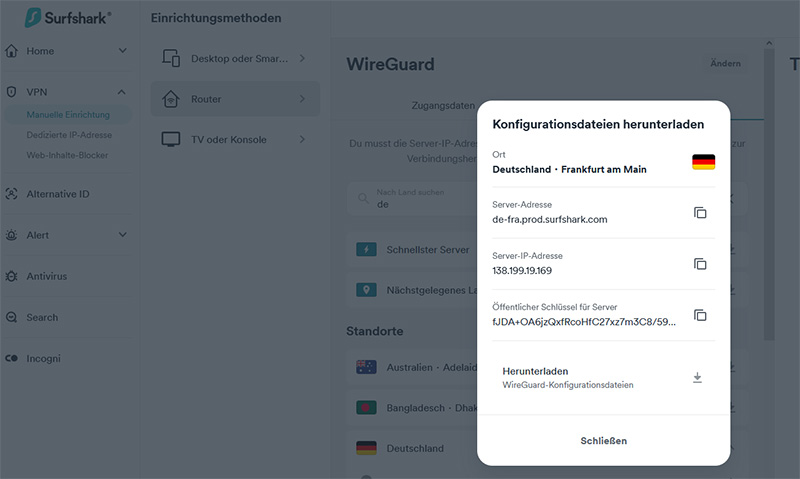Viewport: 800px width, 479px height.
Task: Click the Nächstgelegenes Land pin icon
Action: coord(366,290)
